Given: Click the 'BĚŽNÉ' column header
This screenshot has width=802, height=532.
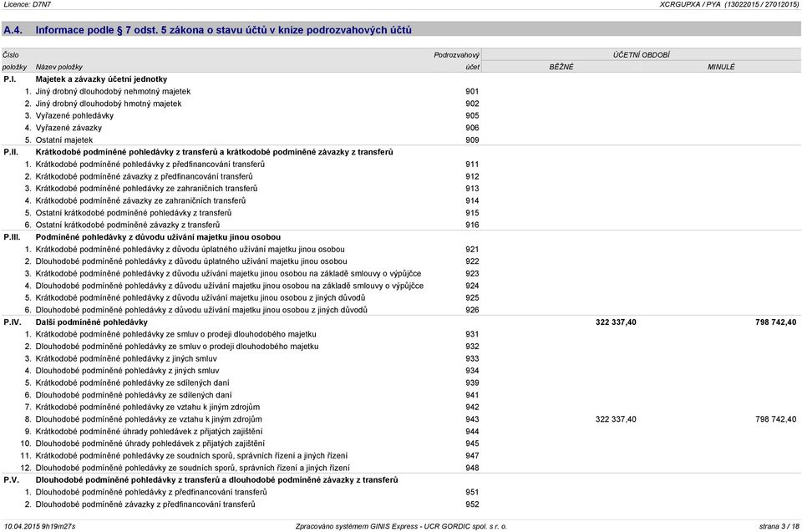Looking at the screenshot, I should tap(561, 67).
